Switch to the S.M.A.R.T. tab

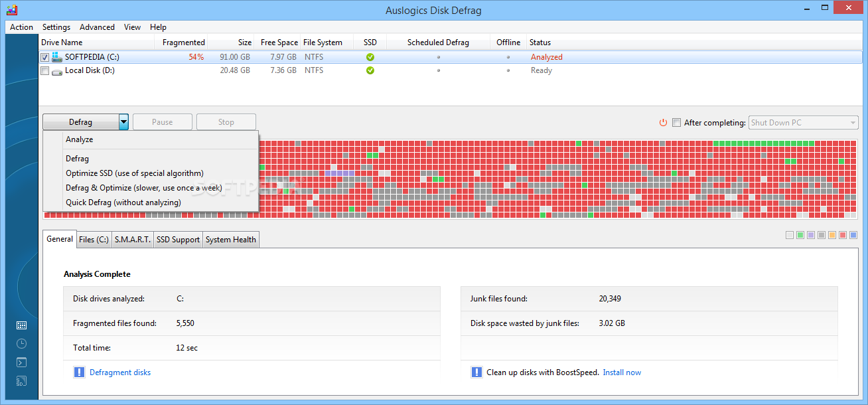pos(133,240)
